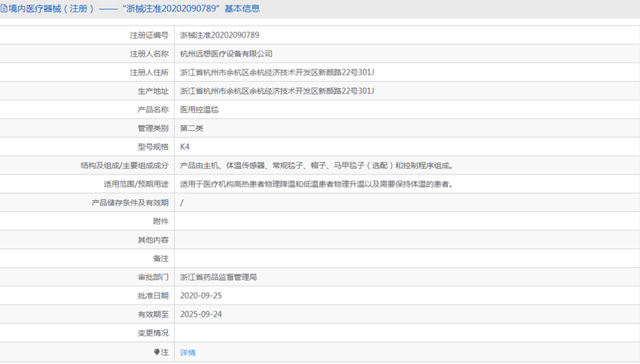Select the address value in the 生产地址 row
The image size is (640, 364).
277,91
